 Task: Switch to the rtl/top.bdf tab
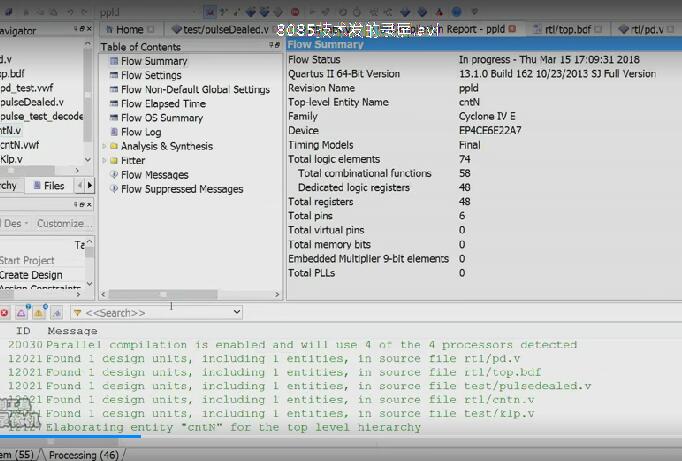(x=568, y=30)
